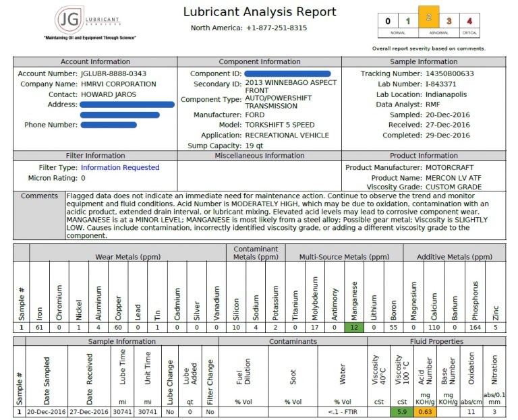The image size is (518, 420).
Task: Click the Account Information section header
Action: [95, 61]
